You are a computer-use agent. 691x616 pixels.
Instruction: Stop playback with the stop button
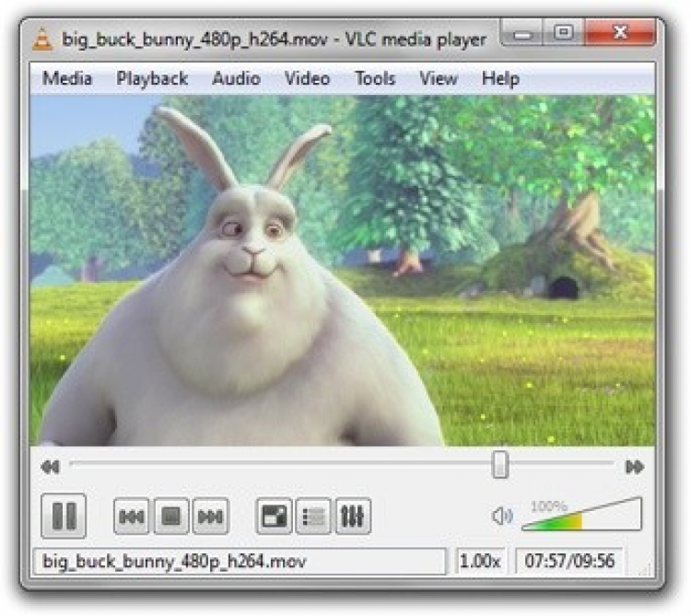pyautogui.click(x=171, y=516)
